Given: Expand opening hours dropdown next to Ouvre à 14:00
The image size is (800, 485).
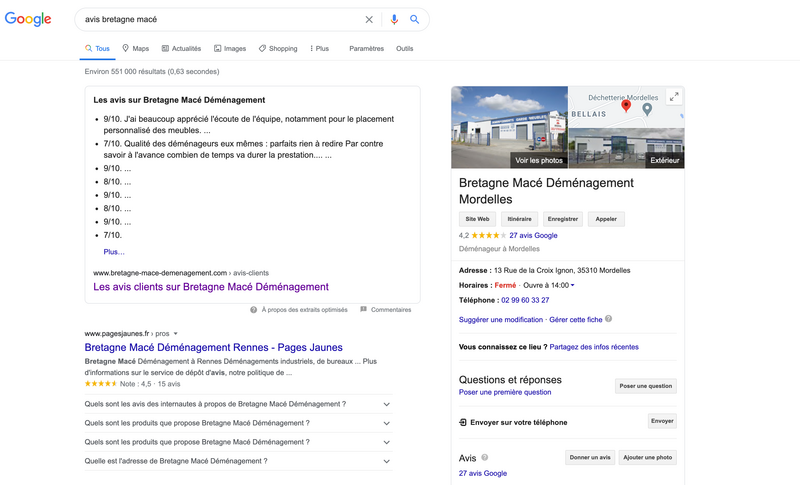Looking at the screenshot, I should (572, 285).
